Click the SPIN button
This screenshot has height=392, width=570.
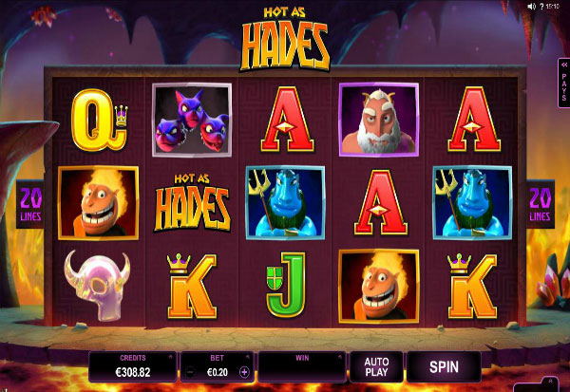point(444,367)
